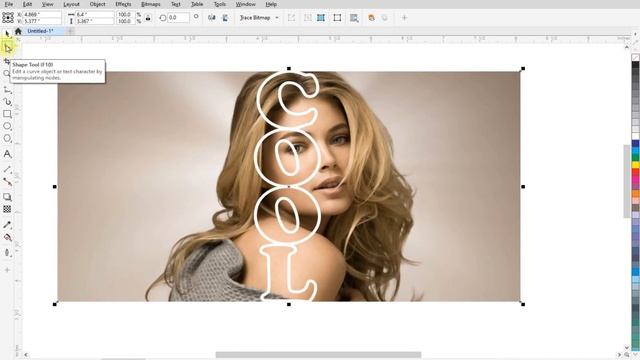Screen dimensions: 640x360
Task: Select the Freehand curve tool
Action: pos(7,90)
